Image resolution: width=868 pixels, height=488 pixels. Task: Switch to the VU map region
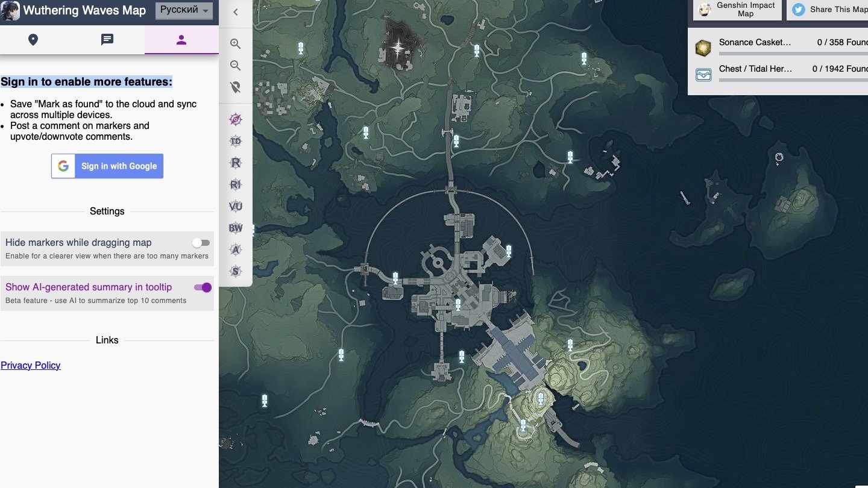click(236, 206)
